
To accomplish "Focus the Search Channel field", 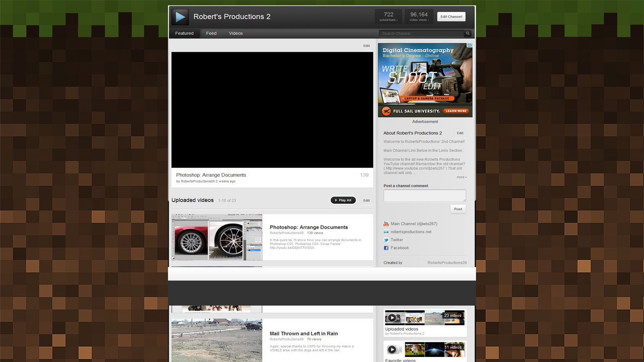I will pyautogui.click(x=422, y=34).
